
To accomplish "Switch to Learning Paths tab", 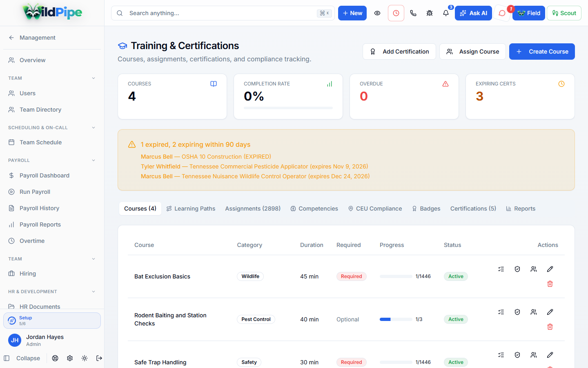I will [191, 209].
